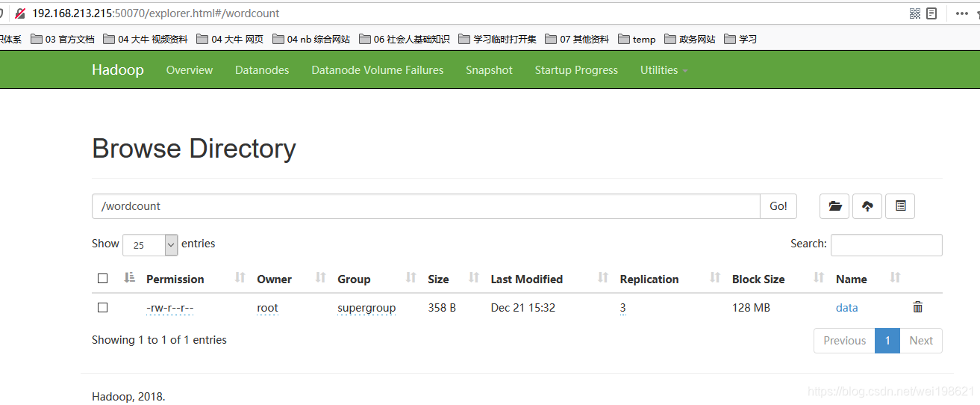Select page 1 in pagination
This screenshot has width=980, height=405.
[x=887, y=340]
